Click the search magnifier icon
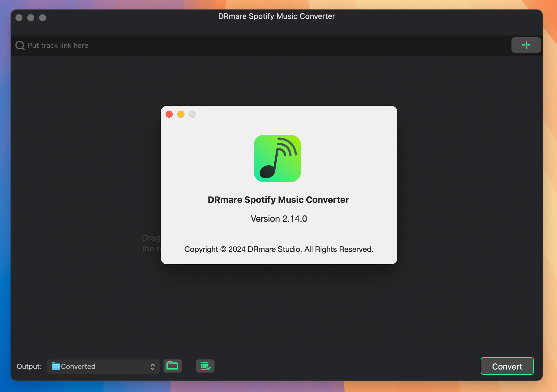Image resolution: width=557 pixels, height=392 pixels. [x=20, y=45]
